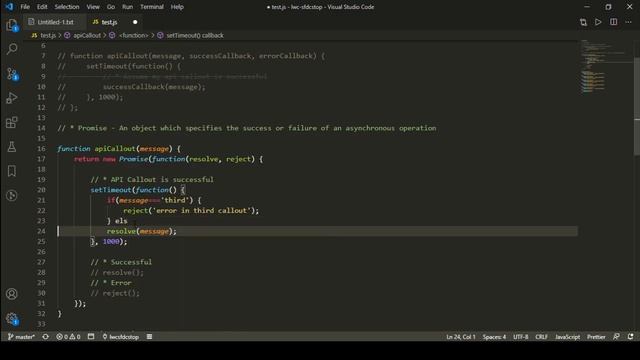Open the Testing flask view
This screenshot has width=640, height=360.
point(12,147)
